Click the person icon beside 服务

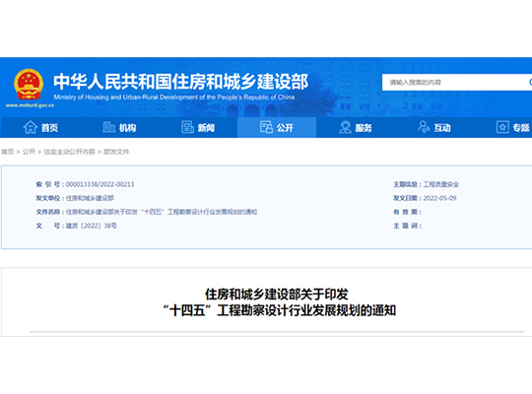click(x=345, y=127)
